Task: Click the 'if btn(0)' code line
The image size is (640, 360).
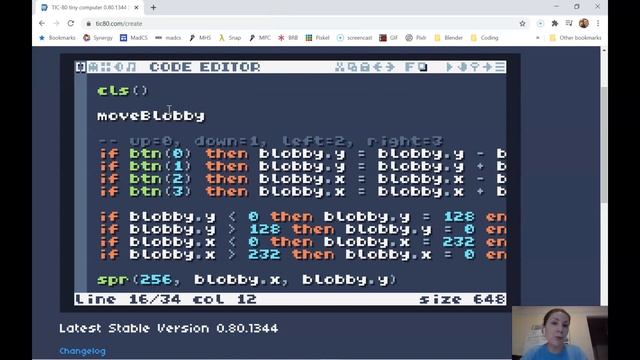Action: coord(302,153)
